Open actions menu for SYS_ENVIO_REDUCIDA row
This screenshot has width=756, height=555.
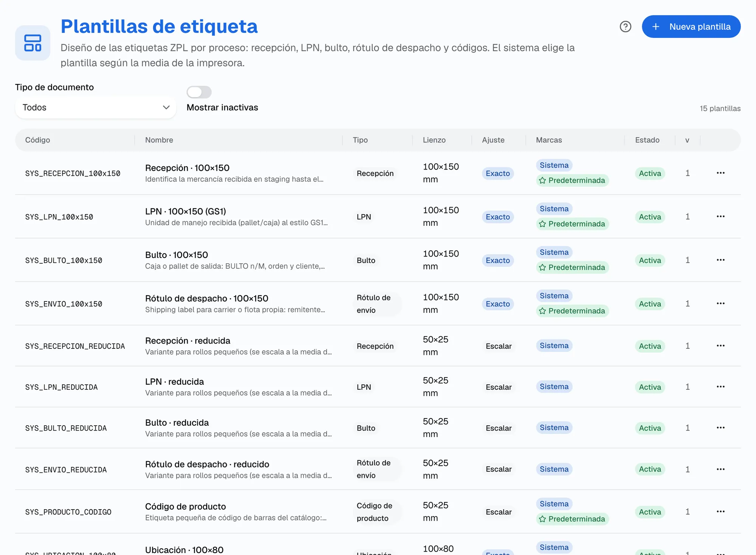click(x=720, y=469)
